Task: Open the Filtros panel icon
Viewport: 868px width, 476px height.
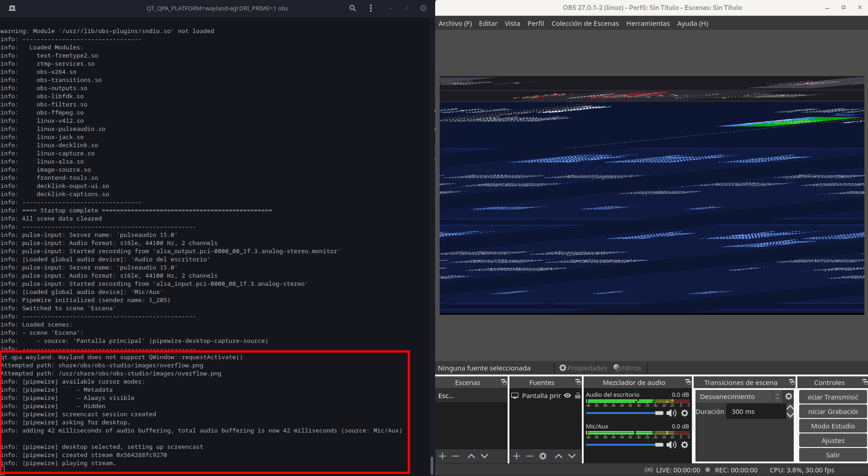Action: (x=616, y=368)
